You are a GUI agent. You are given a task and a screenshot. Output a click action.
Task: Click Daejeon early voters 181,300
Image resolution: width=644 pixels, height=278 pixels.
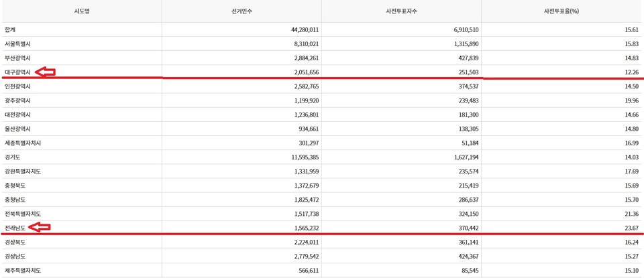(469, 115)
